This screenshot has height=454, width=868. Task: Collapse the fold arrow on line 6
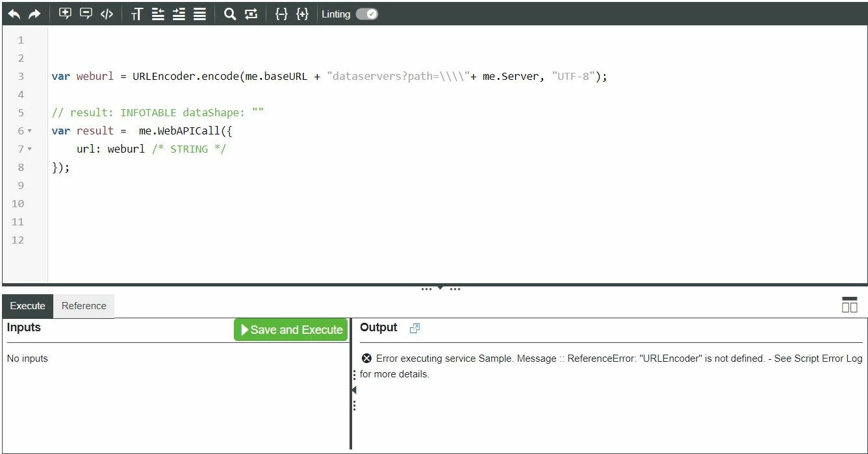[x=30, y=131]
